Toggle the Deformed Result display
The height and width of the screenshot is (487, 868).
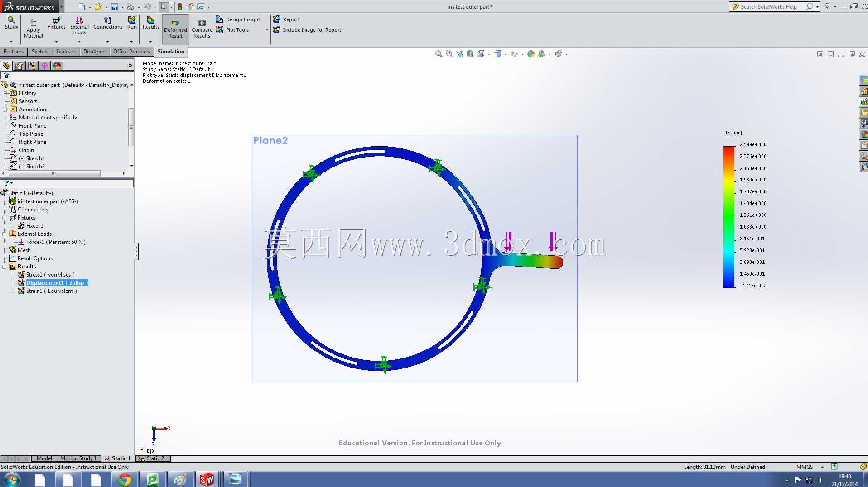175,29
